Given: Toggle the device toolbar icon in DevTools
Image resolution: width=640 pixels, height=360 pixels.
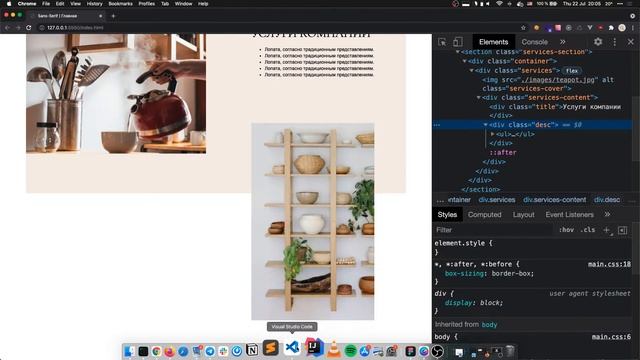Looking at the screenshot, I should coord(458,42).
